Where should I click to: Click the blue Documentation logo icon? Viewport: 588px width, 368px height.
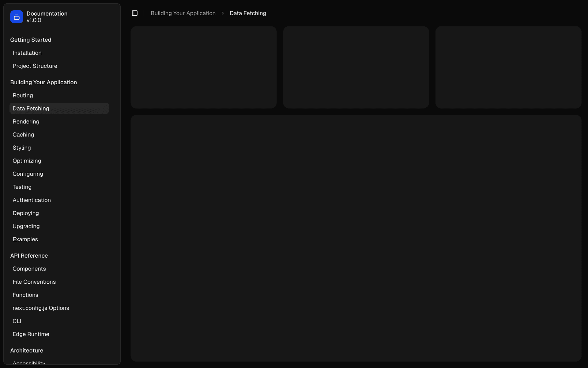coord(16,17)
